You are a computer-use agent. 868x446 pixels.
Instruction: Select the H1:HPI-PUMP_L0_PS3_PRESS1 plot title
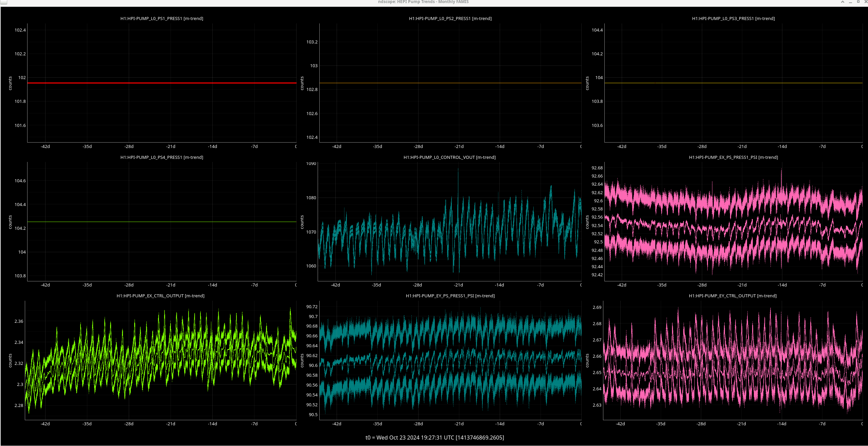point(733,18)
